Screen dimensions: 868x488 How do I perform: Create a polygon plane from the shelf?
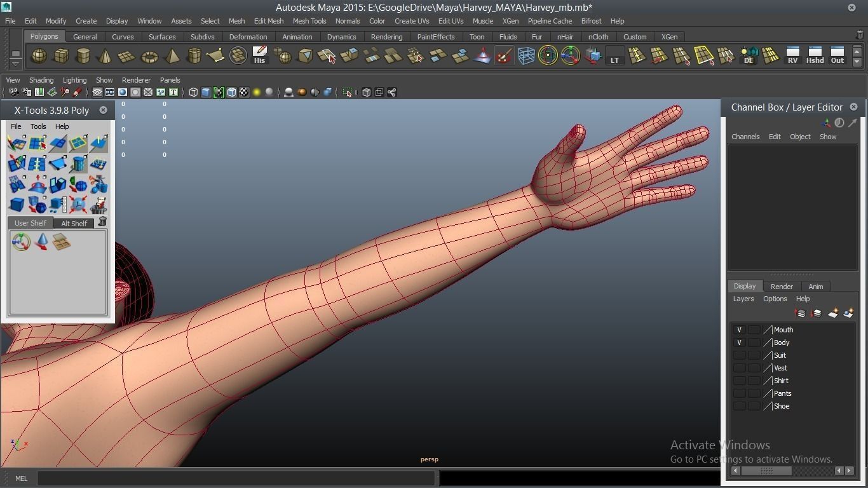[x=126, y=56]
